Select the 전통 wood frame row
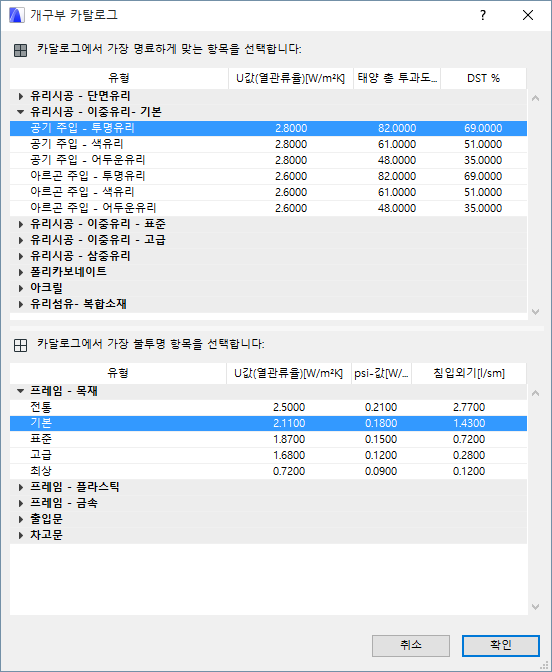552x672 pixels. (268, 407)
